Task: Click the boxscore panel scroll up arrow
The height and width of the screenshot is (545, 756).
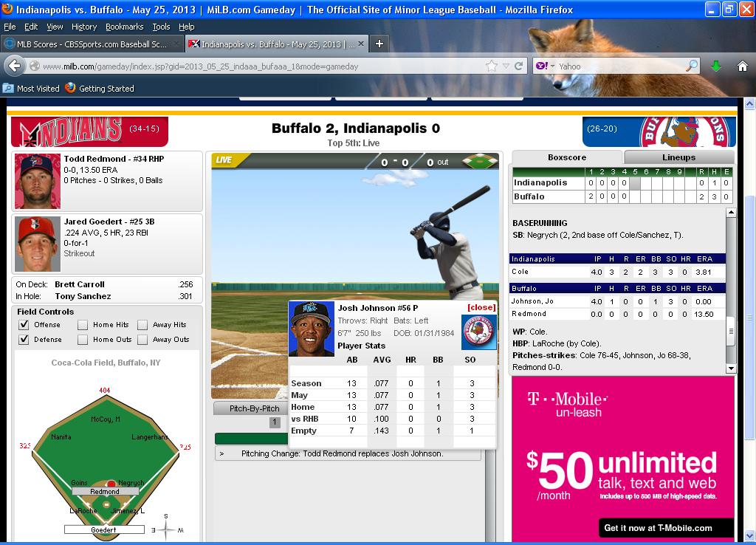Action: tap(731, 213)
